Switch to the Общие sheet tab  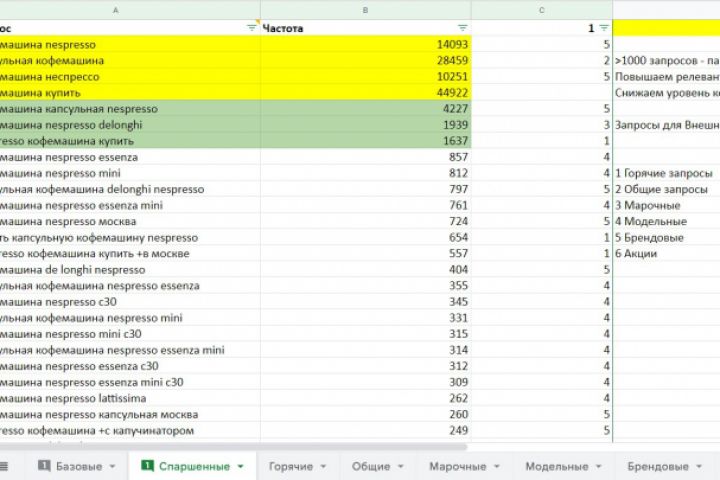371,466
